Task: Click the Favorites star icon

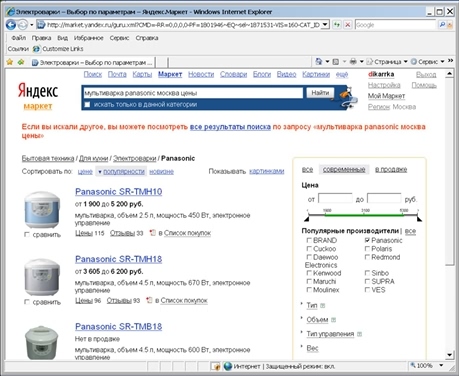Action: pos(10,62)
